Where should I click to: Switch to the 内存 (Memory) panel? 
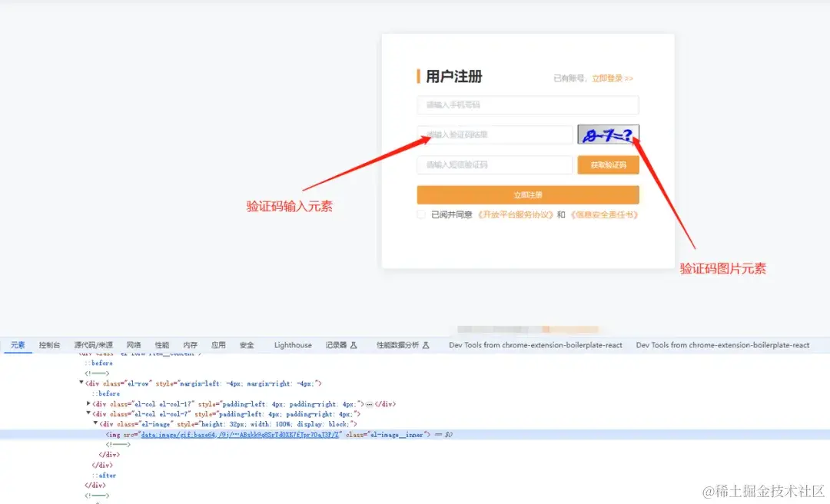pos(188,345)
